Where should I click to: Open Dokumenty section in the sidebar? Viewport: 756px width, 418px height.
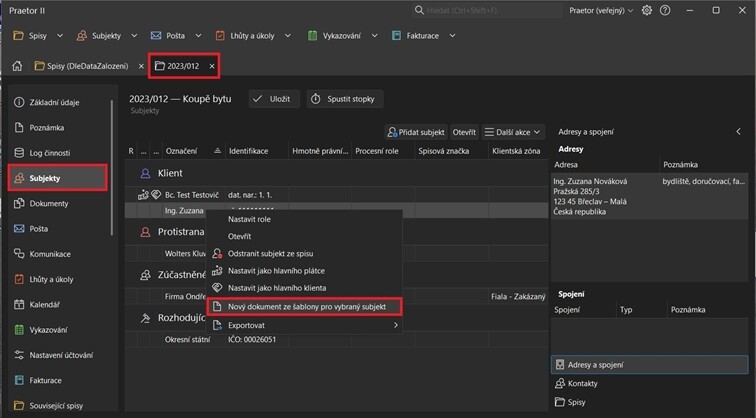point(49,203)
